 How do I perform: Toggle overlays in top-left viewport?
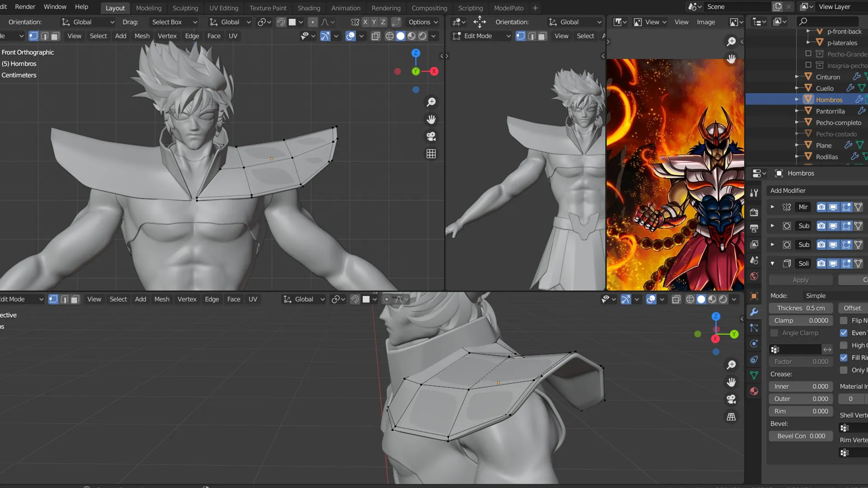point(350,36)
